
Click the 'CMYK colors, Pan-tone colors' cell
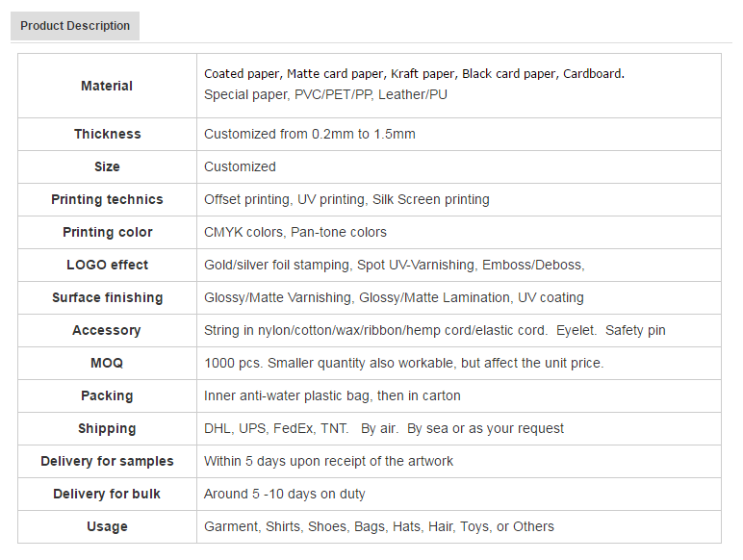[x=459, y=232]
